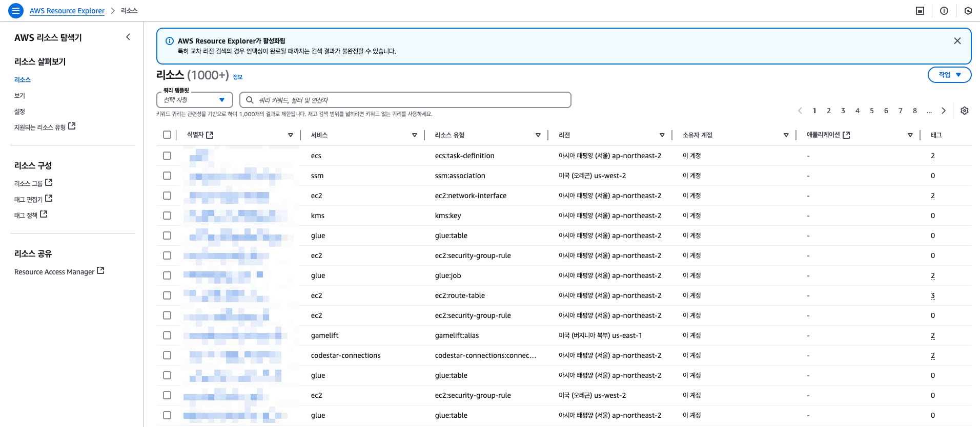
Task: Click external link icon next to 리소스 그룹
Action: pyautogui.click(x=49, y=182)
